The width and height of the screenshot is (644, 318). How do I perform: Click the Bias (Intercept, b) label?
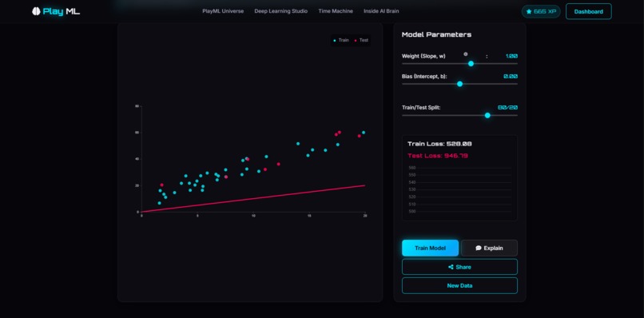click(x=425, y=77)
